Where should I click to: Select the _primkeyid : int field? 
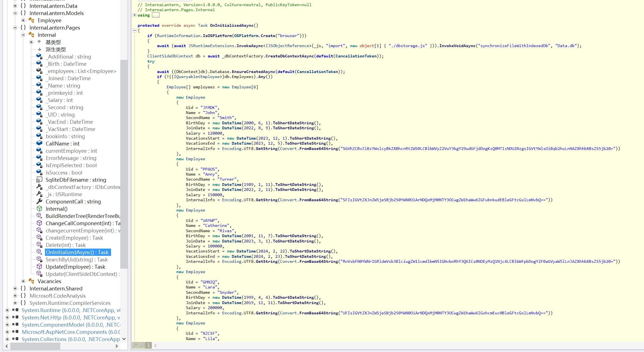(x=64, y=93)
